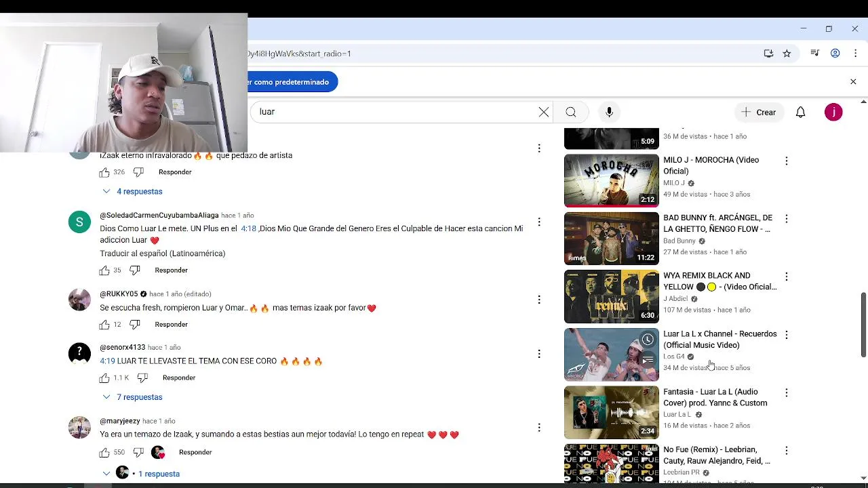Jump to timestamp 4:18 in comment

tap(248, 229)
